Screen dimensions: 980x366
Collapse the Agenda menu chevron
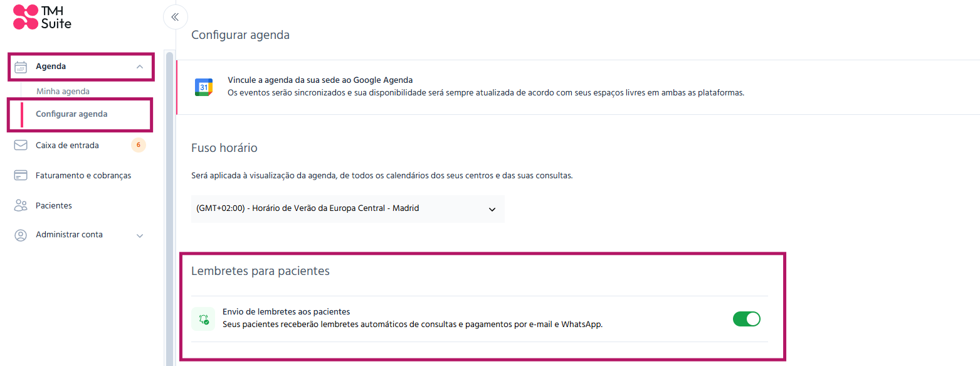pyautogui.click(x=140, y=67)
